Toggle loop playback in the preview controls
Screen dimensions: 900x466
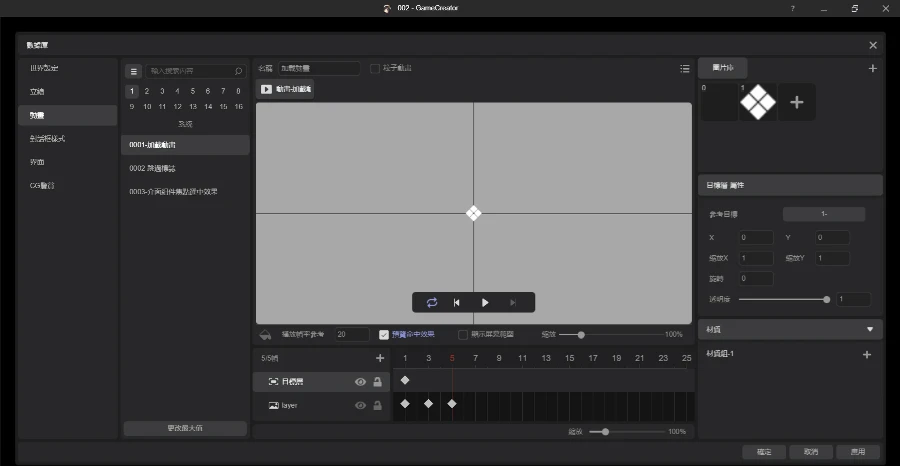(x=432, y=302)
